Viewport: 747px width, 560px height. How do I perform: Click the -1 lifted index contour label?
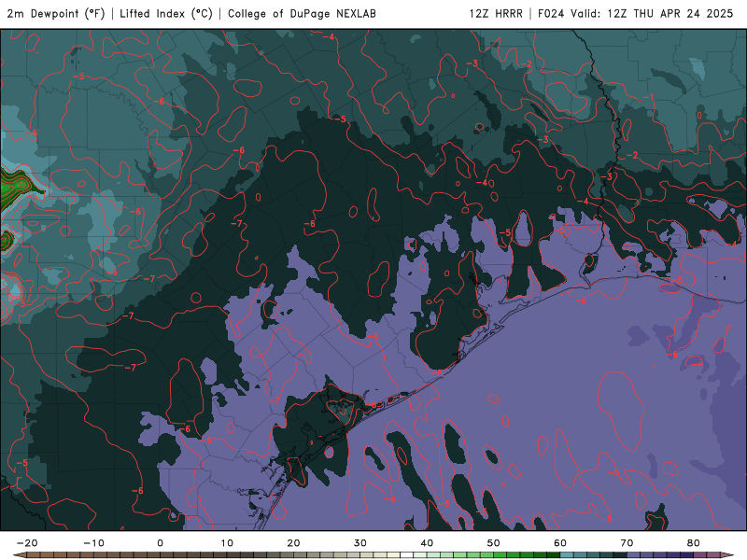click(x=648, y=98)
